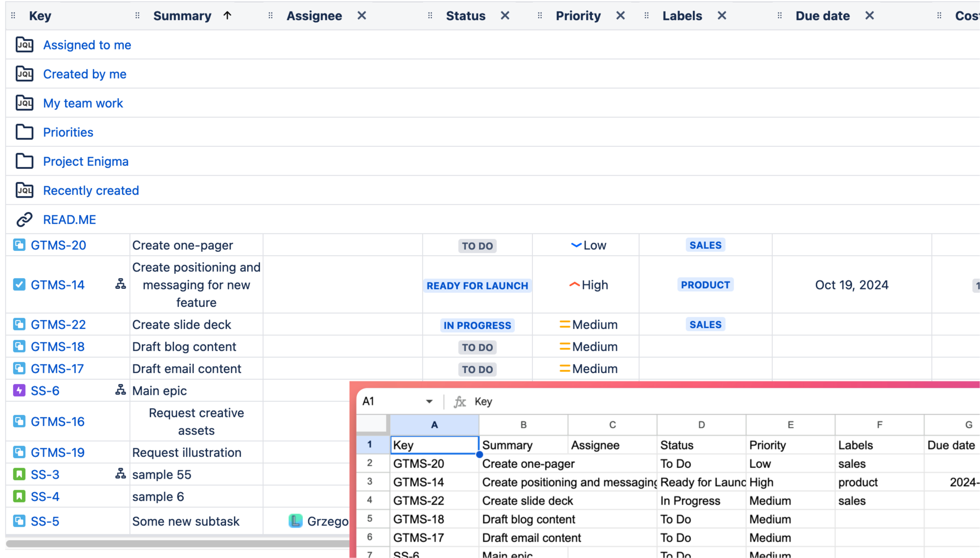
Task: Open the Project Enigma folder
Action: [86, 161]
